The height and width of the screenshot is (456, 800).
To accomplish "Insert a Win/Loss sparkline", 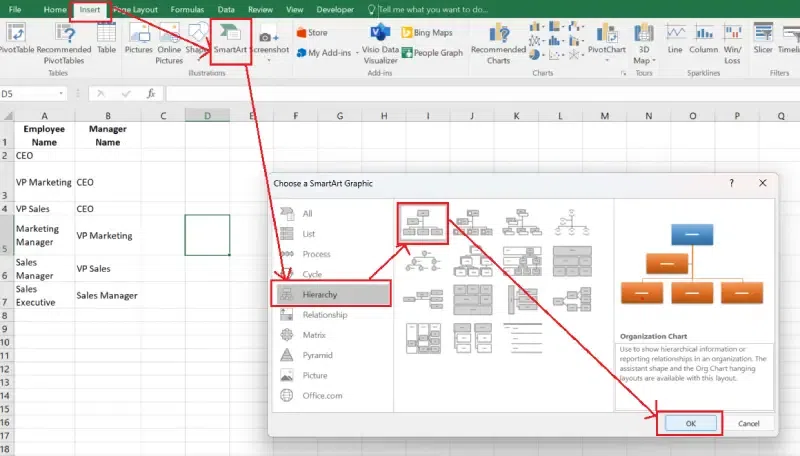I will click(732, 44).
